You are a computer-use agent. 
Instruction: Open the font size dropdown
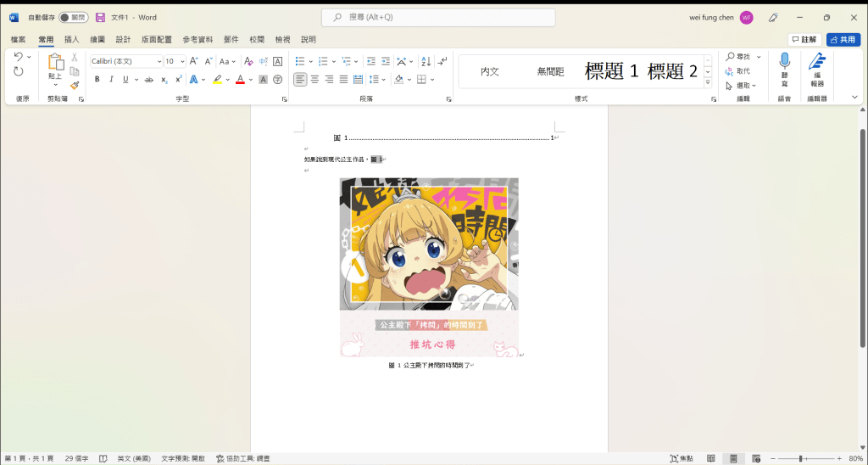pyautogui.click(x=183, y=62)
